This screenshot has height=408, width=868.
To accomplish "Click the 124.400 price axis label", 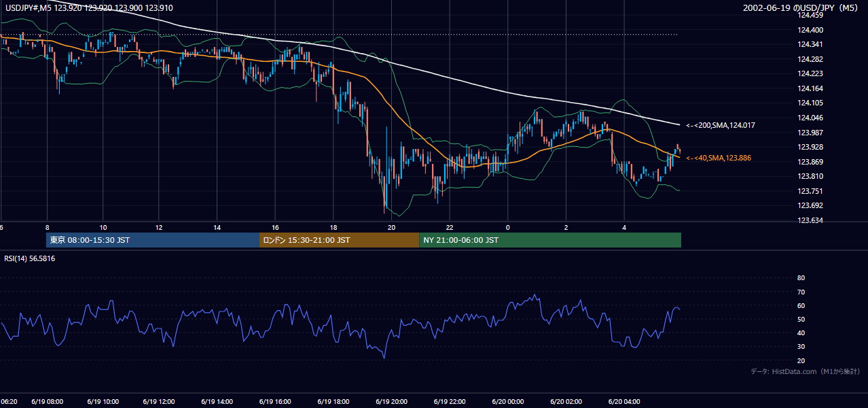I will (810, 30).
